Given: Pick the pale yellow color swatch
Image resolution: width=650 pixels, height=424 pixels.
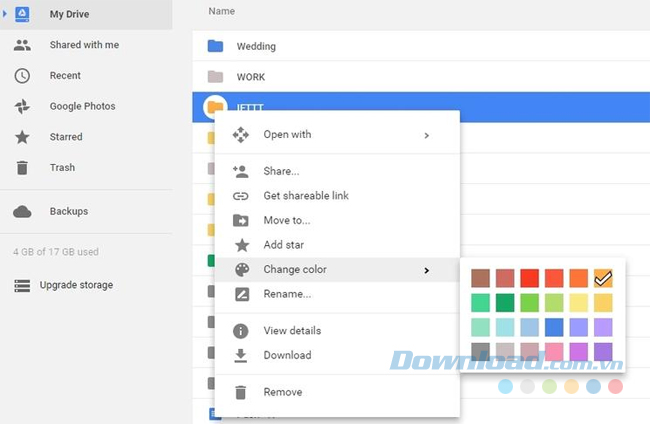Looking at the screenshot, I should pyautogui.click(x=579, y=303).
